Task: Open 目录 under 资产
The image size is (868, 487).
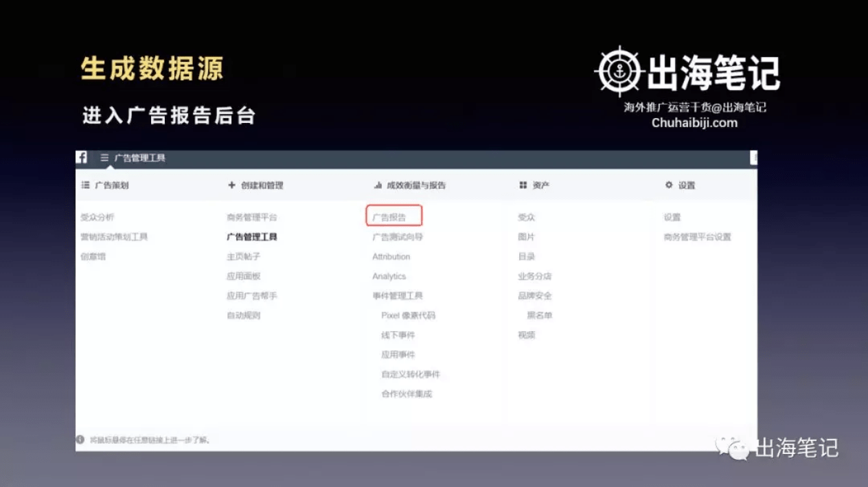Action: tap(527, 256)
